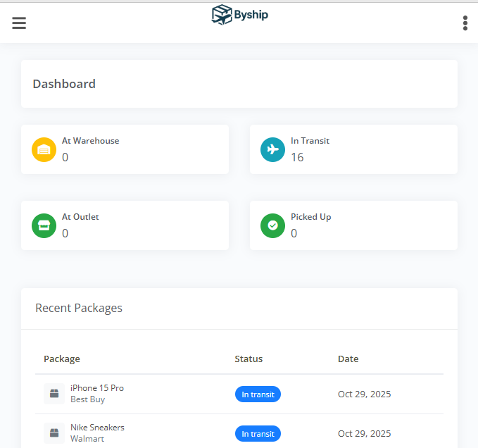Click the In Transit count 16
This screenshot has height=448, width=478.
tap(297, 157)
